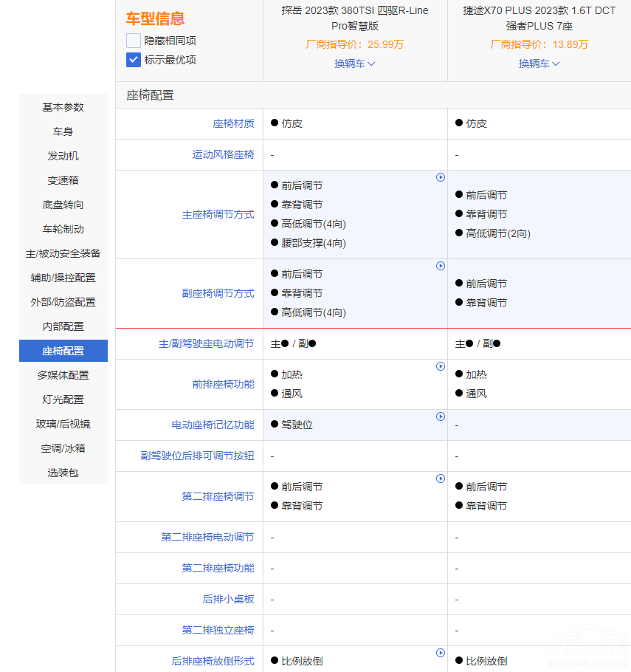
Task: Select 多媒体配置 in side navigation
Action: (x=63, y=375)
